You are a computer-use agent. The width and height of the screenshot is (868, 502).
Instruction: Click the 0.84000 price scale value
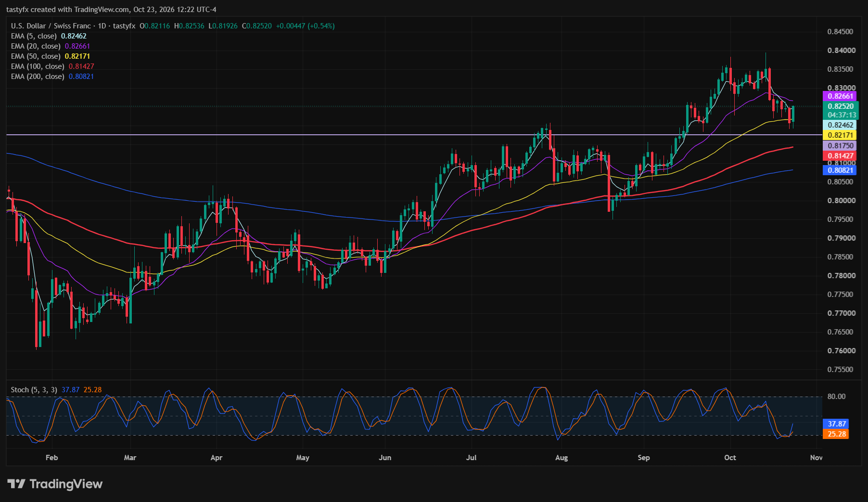[x=842, y=51]
